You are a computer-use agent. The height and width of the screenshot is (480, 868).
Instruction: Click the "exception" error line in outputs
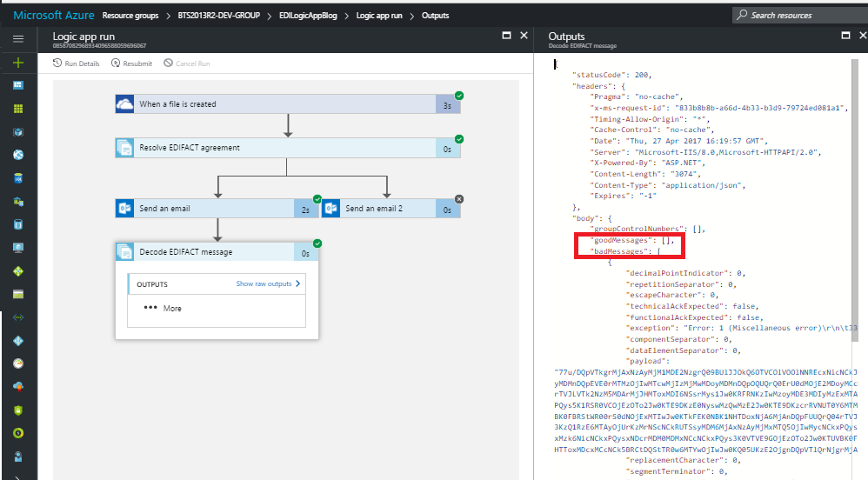pos(742,328)
